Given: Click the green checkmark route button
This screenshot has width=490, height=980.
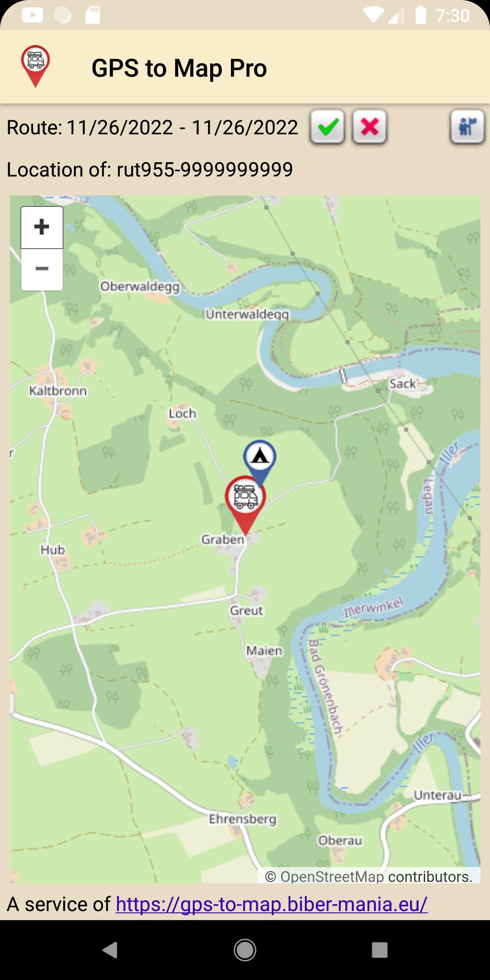Looking at the screenshot, I should pyautogui.click(x=327, y=127).
